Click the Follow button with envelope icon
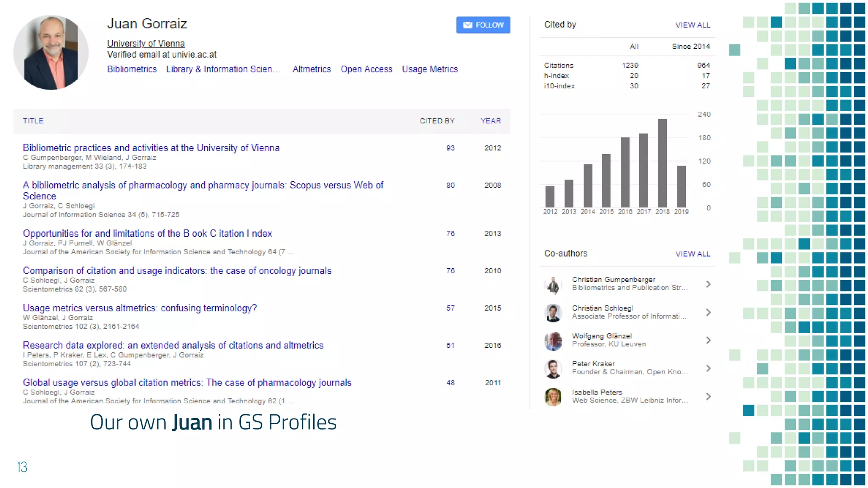This screenshot has width=868, height=488. tap(483, 25)
